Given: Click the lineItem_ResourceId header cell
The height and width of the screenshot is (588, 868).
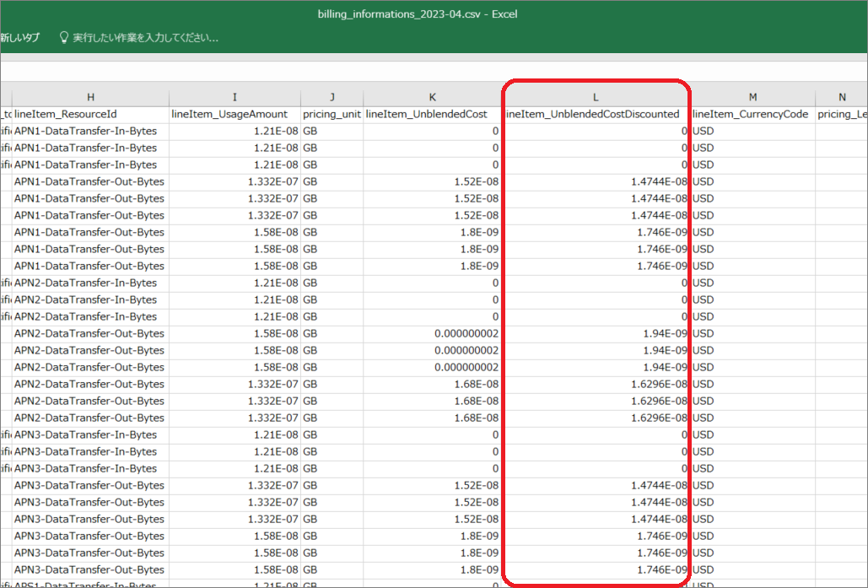Looking at the screenshot, I should (x=90, y=114).
